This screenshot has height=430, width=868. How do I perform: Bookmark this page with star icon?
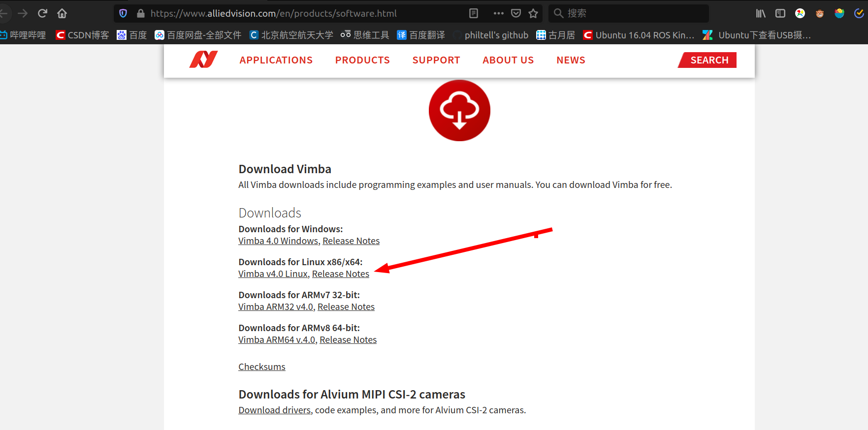pyautogui.click(x=533, y=13)
